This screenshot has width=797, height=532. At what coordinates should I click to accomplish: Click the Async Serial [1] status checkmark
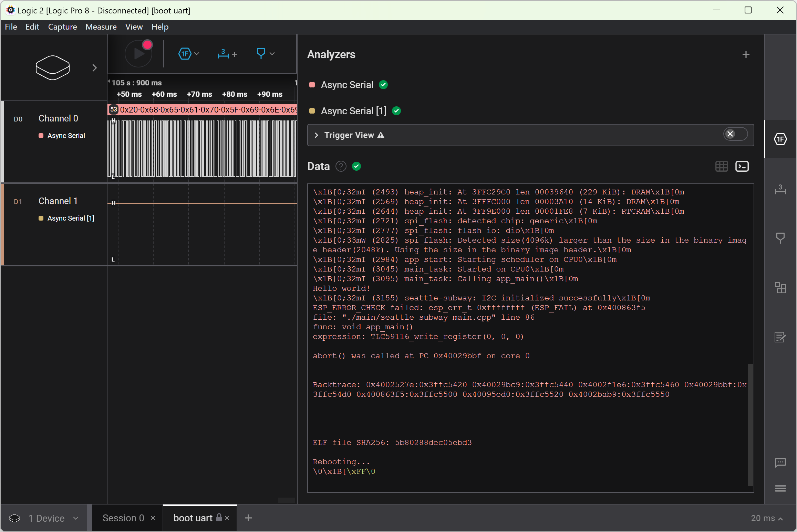396,111
